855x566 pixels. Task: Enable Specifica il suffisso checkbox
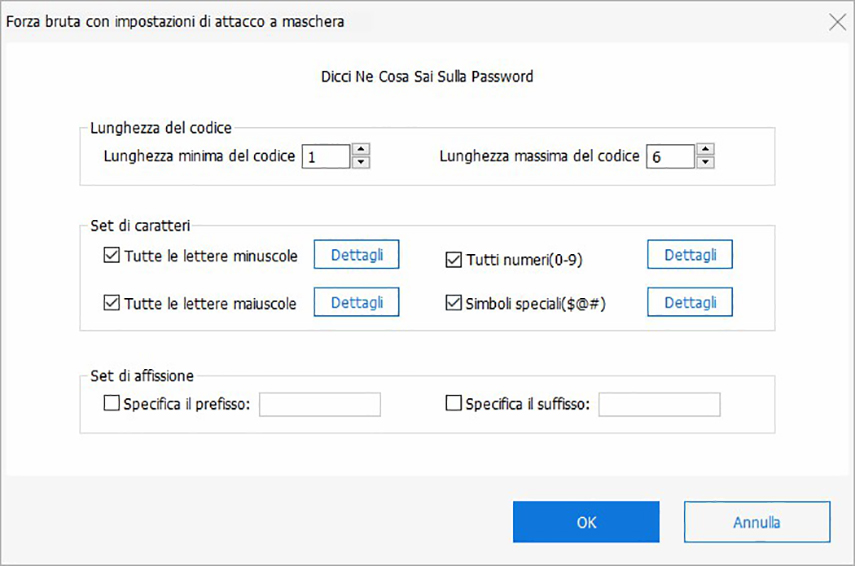[453, 404]
